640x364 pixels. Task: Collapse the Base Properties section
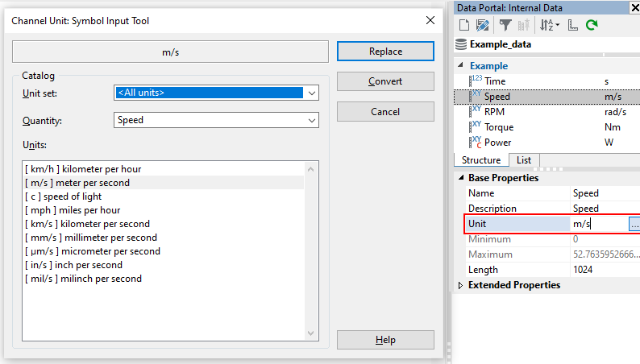point(461,177)
